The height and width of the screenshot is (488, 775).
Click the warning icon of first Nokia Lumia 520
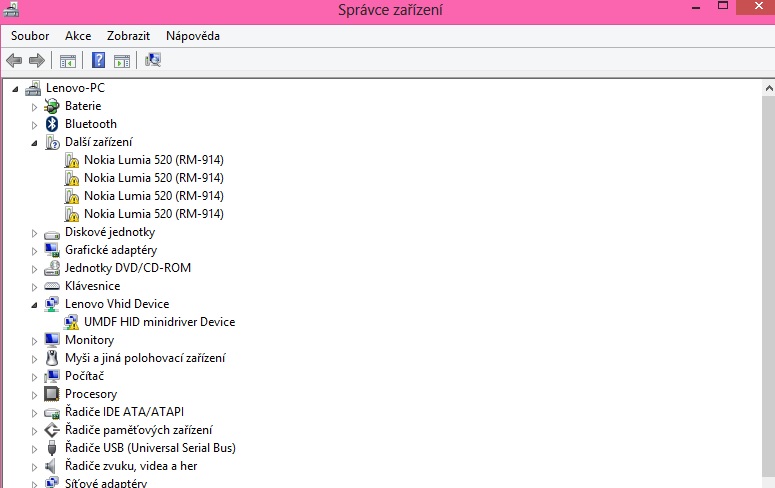tap(72, 160)
